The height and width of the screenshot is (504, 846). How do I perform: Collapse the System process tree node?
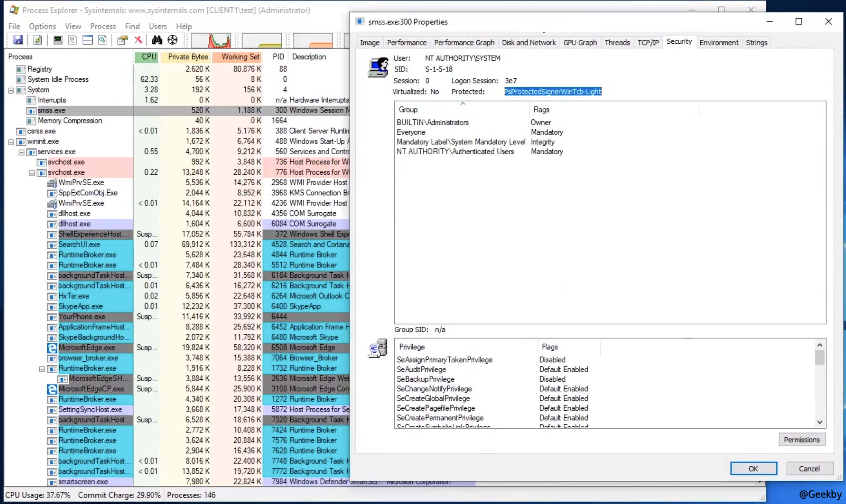point(11,90)
